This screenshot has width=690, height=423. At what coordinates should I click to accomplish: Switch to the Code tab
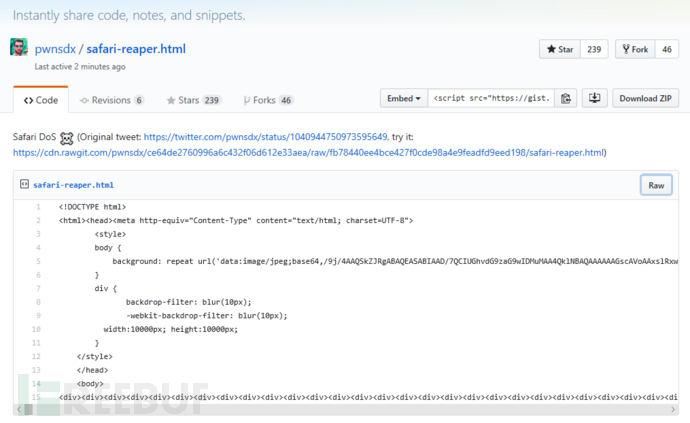click(x=41, y=100)
